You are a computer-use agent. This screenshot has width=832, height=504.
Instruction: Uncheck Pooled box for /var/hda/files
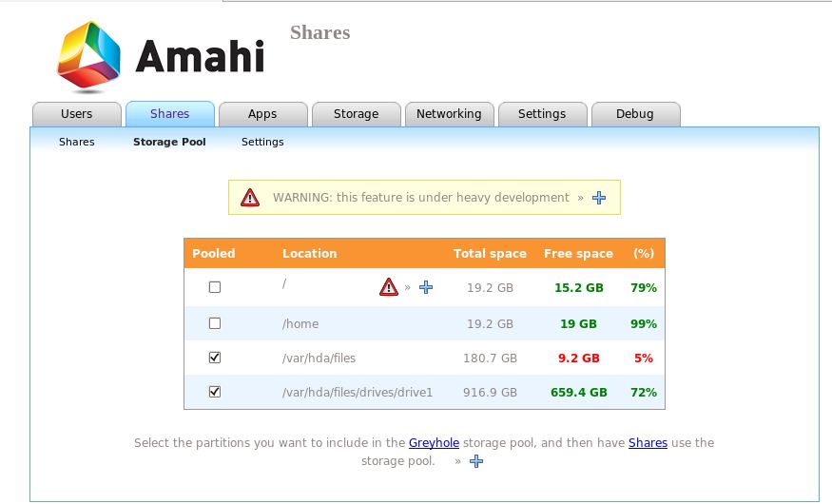click(x=215, y=358)
